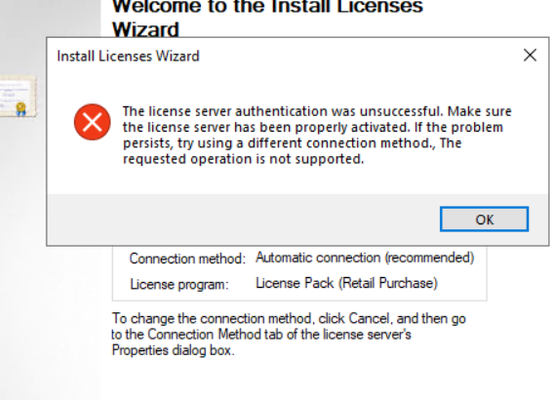Click the gray footer area beside the OK button
Viewport: 550px width, 400px height.
243,219
